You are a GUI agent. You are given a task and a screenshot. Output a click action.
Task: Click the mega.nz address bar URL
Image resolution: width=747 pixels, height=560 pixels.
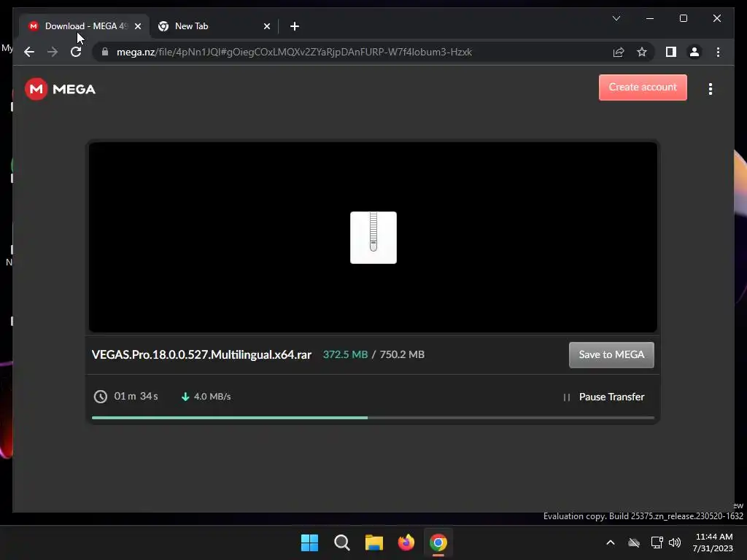[295, 52]
